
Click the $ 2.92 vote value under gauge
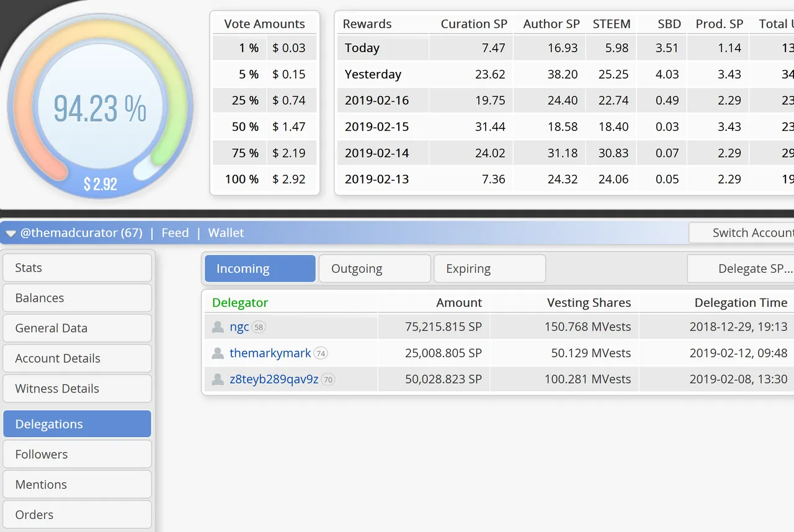(x=100, y=184)
